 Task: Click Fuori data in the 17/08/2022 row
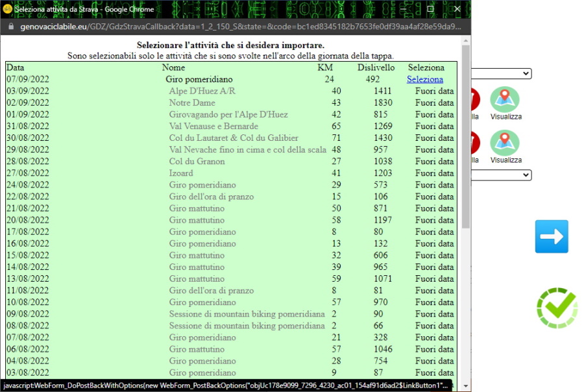[x=434, y=232]
